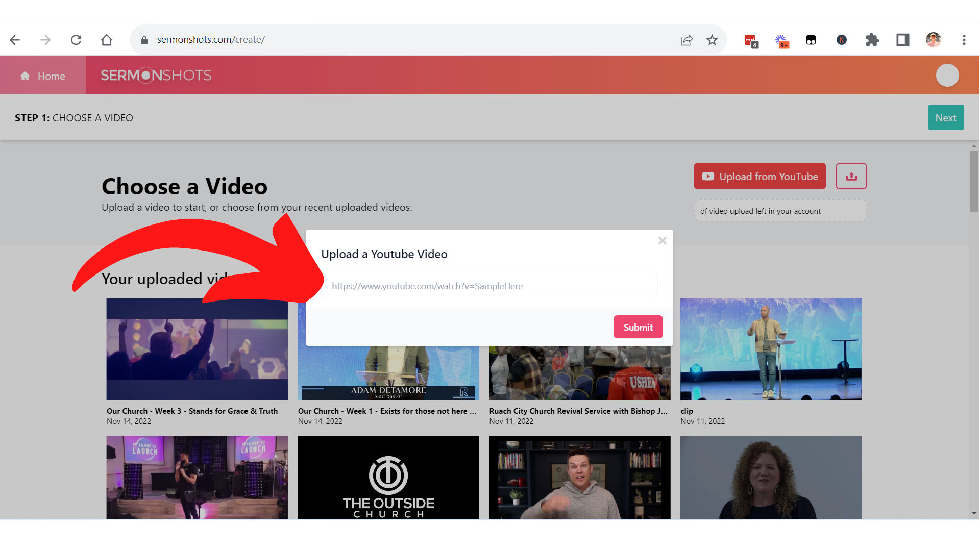Click the Next button to proceed
980x551 pixels.
(946, 117)
